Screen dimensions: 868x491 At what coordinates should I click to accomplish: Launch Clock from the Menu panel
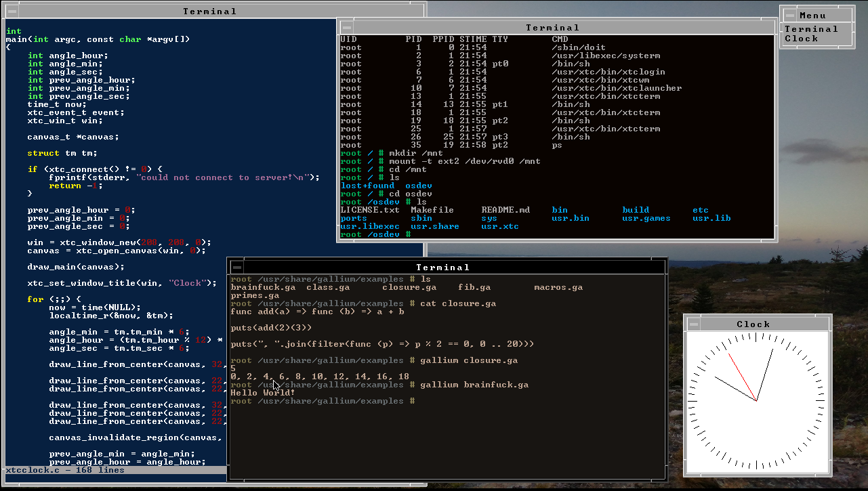pyautogui.click(x=801, y=39)
